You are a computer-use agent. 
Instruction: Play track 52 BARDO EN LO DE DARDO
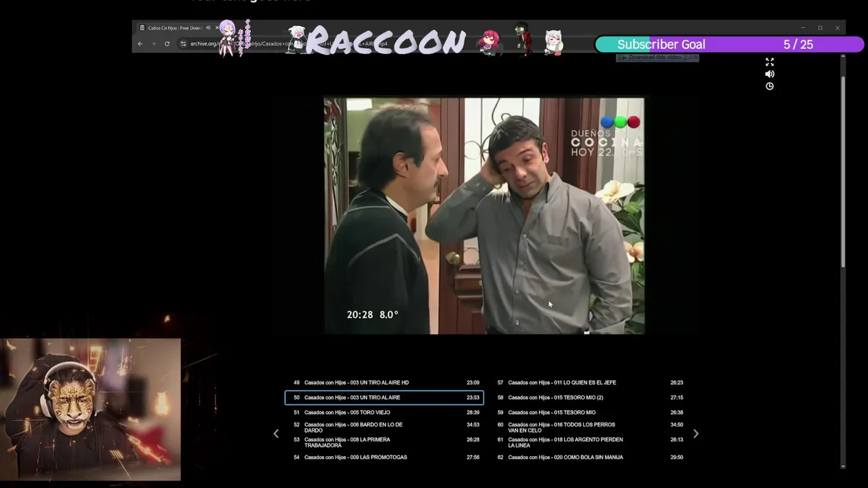(385, 427)
